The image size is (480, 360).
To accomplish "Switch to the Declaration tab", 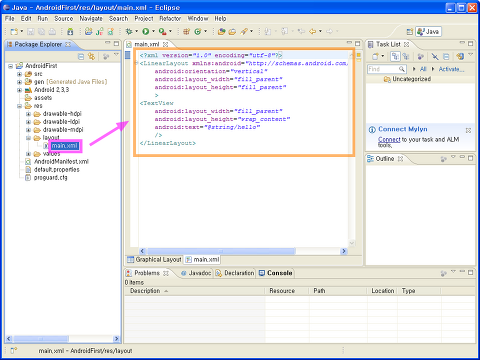I will tap(235, 273).
